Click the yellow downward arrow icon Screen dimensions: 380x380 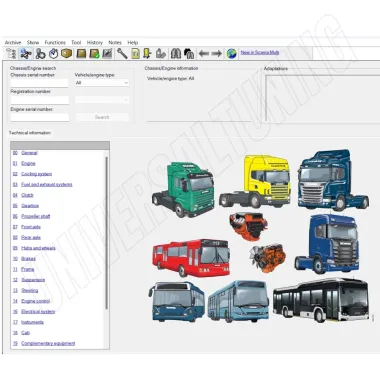(x=147, y=53)
